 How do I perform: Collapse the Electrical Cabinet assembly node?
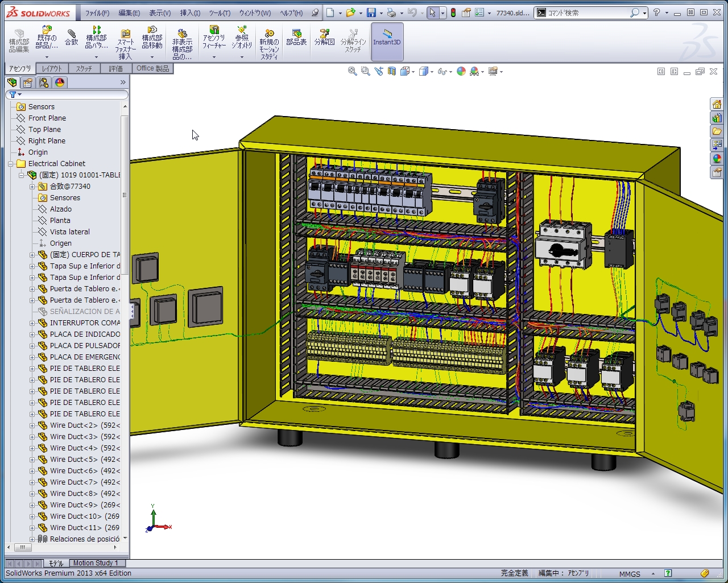point(9,163)
